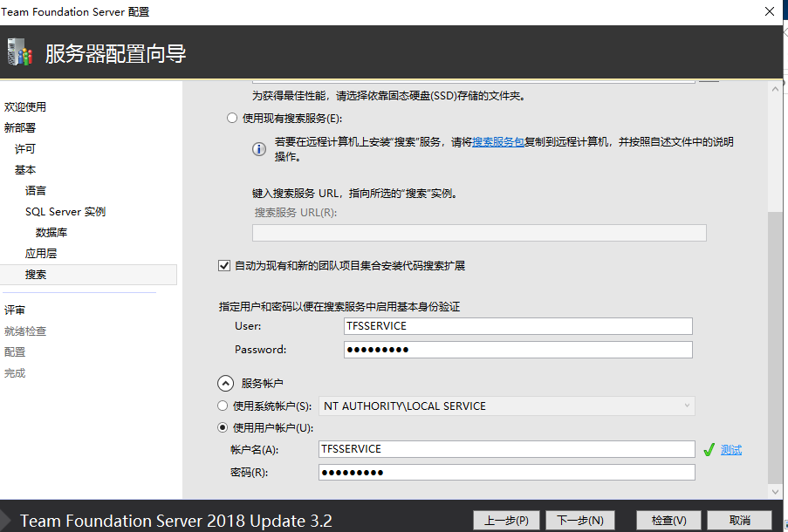Click the SSD performance hint text
Viewport: 788px width, 532px height.
click(388, 95)
